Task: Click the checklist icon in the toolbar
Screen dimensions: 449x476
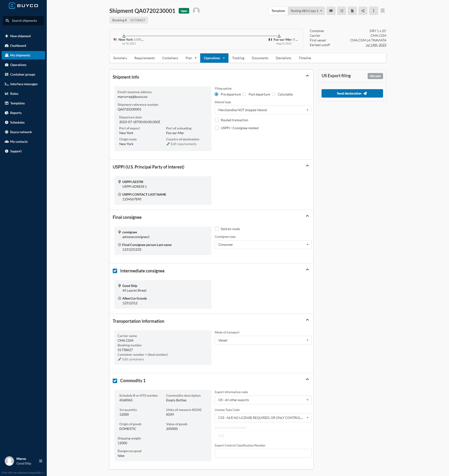Action: (341, 11)
